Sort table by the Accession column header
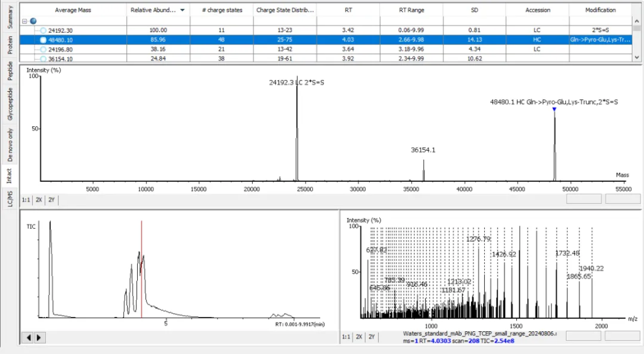Viewport: 644px width, 354px height. click(538, 11)
